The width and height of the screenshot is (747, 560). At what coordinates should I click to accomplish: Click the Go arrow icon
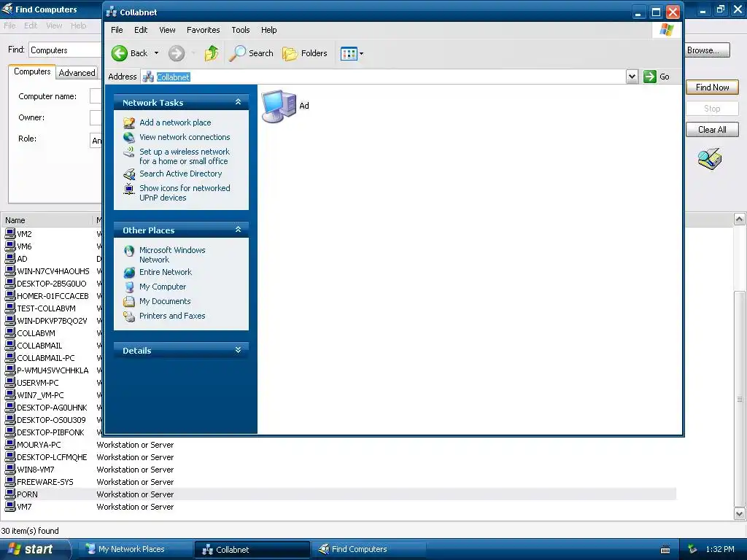pos(650,77)
